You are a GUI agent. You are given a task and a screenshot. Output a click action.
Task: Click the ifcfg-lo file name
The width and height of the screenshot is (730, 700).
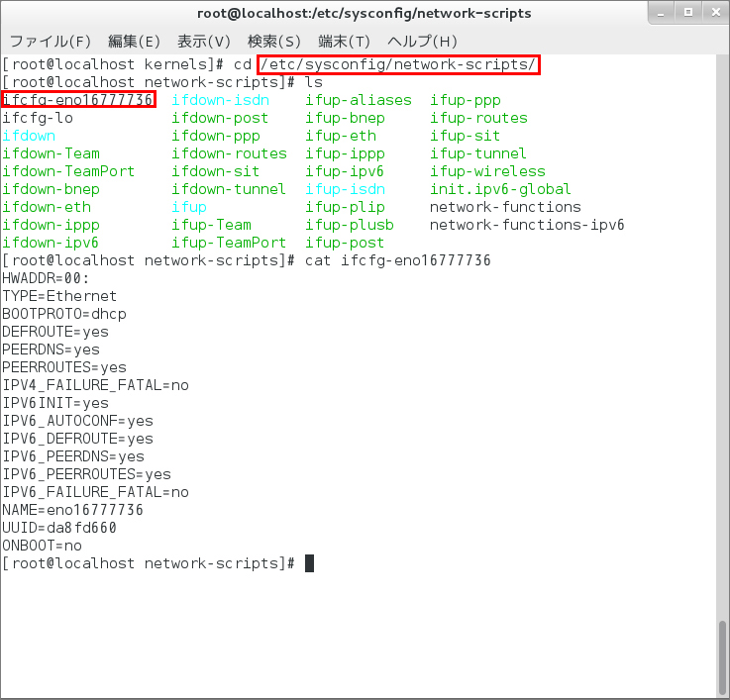(x=38, y=118)
